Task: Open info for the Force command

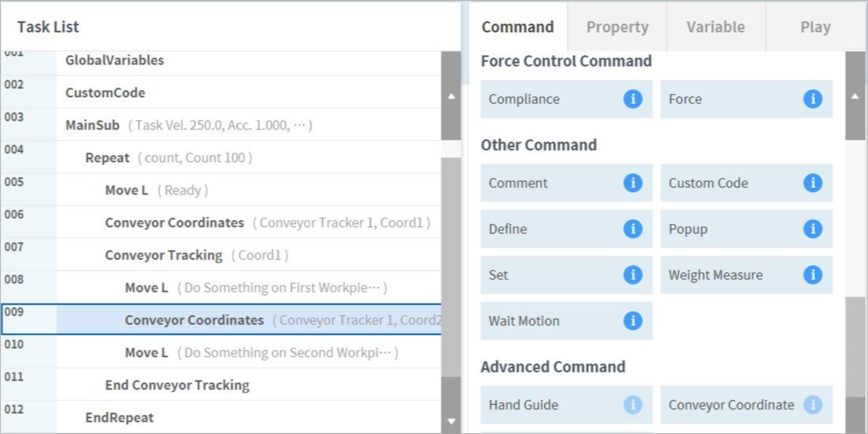Action: click(x=812, y=99)
